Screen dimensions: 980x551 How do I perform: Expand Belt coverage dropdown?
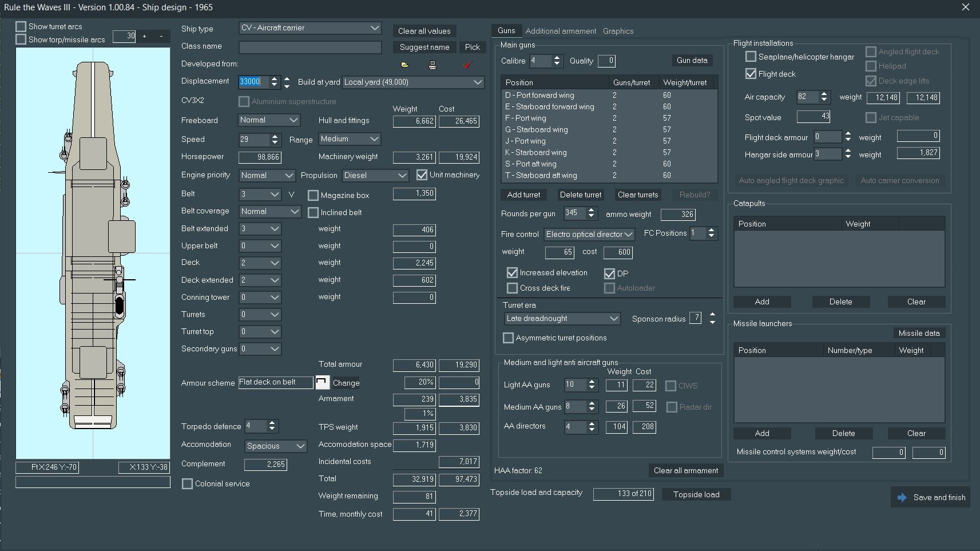[x=269, y=212]
